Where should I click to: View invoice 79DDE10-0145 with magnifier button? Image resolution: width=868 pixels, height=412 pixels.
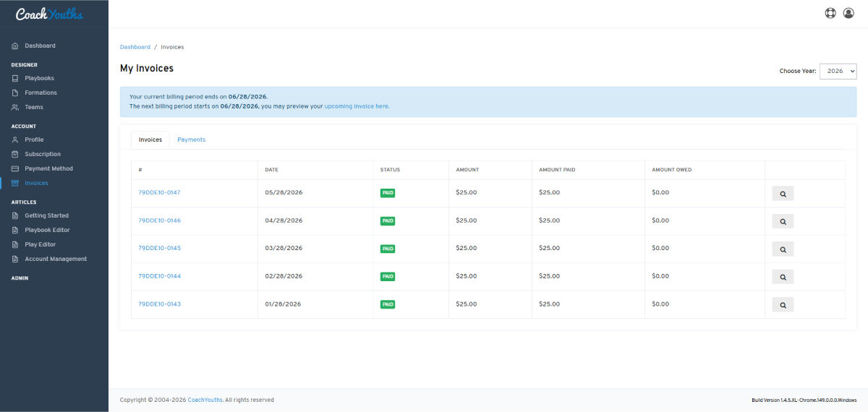pos(783,249)
